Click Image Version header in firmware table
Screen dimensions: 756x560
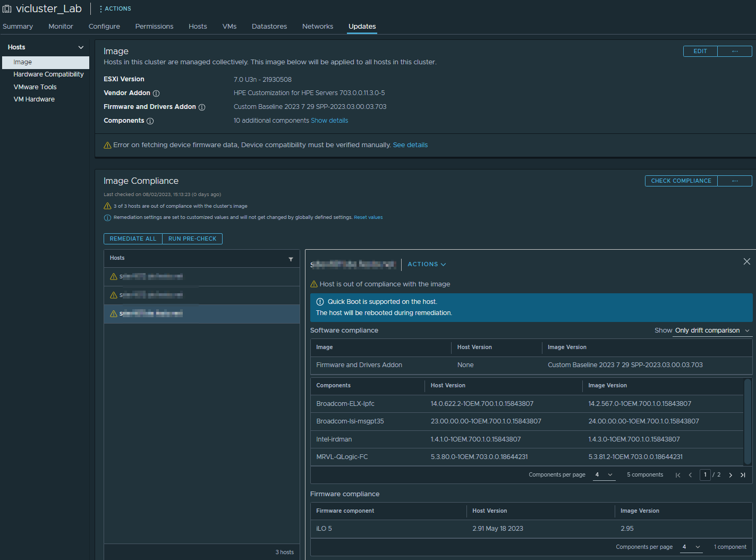tap(640, 511)
